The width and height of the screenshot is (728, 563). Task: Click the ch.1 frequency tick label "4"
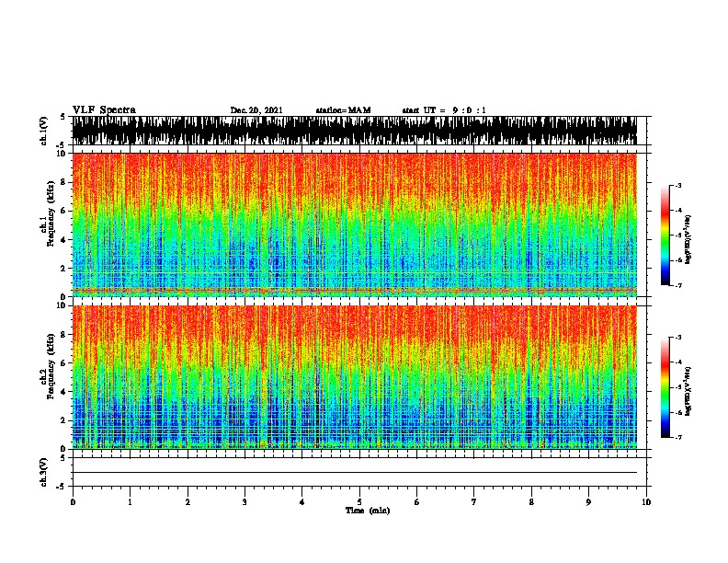(x=64, y=240)
